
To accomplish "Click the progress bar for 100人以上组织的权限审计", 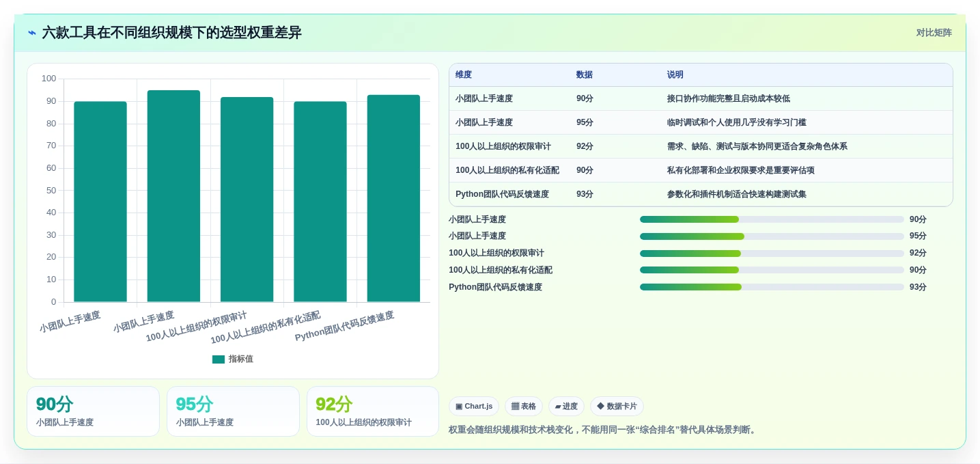I will coord(772,254).
